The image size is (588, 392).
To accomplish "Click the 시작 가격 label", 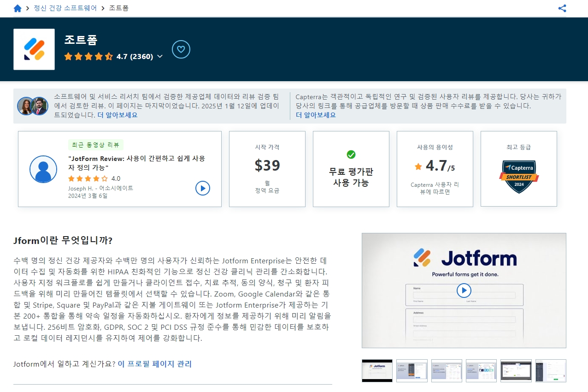I will tap(267, 147).
